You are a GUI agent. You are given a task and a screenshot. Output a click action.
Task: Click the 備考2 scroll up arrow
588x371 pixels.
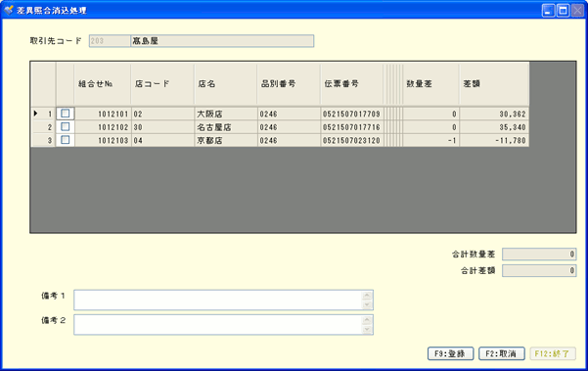367,320
